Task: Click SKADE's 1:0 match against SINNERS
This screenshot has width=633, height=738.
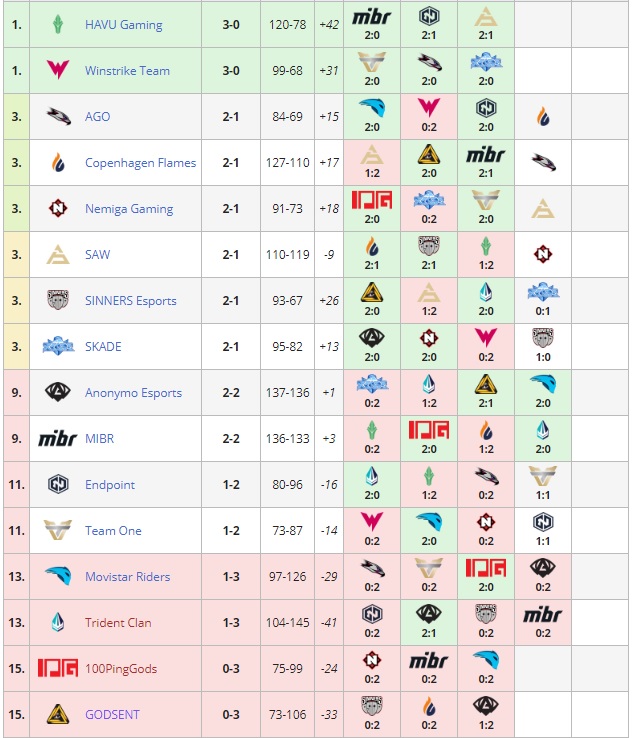Action: 542,346
